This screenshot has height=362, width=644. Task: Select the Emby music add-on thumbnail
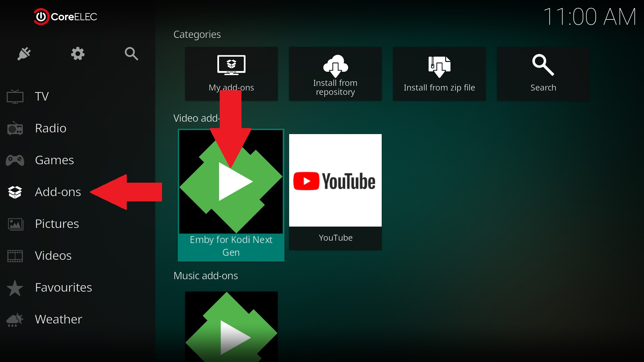click(231, 327)
